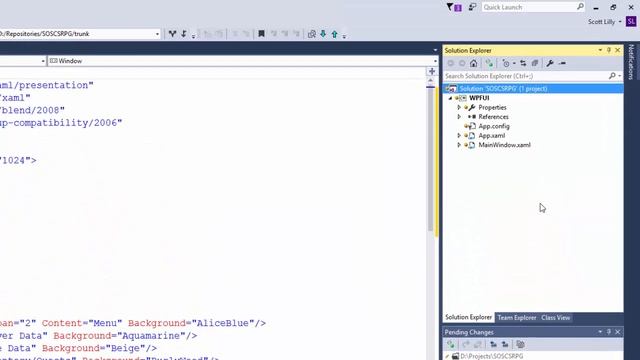The image size is (640, 360).
Task: Expand the References node arrow
Action: click(x=459, y=117)
